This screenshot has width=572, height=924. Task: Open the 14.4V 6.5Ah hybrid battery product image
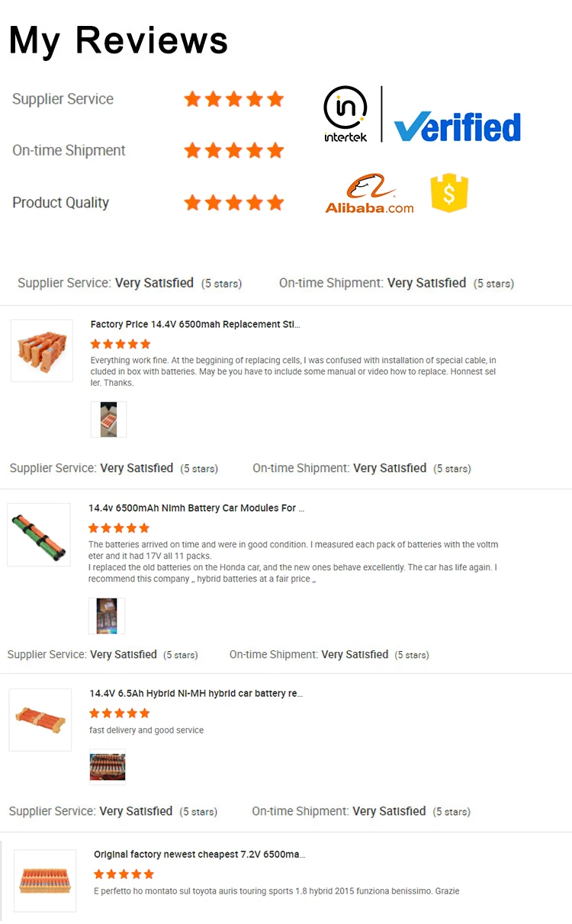tap(40, 720)
